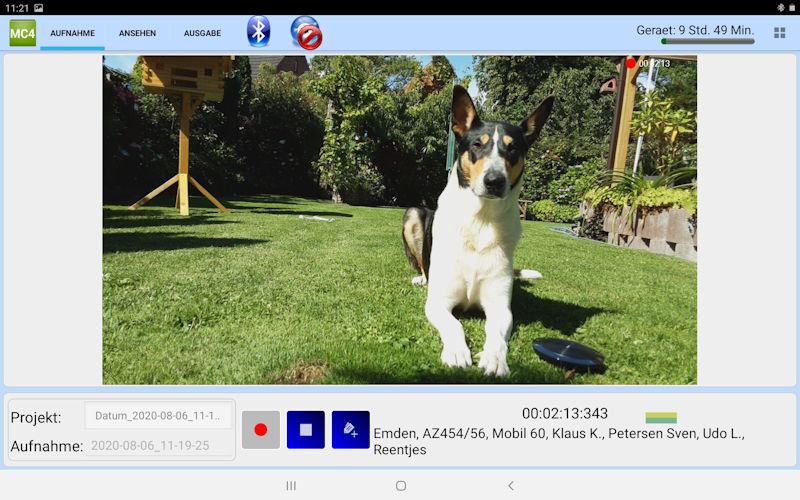Open the ANSEHEN tab
This screenshot has height=500, width=800.
(x=137, y=33)
